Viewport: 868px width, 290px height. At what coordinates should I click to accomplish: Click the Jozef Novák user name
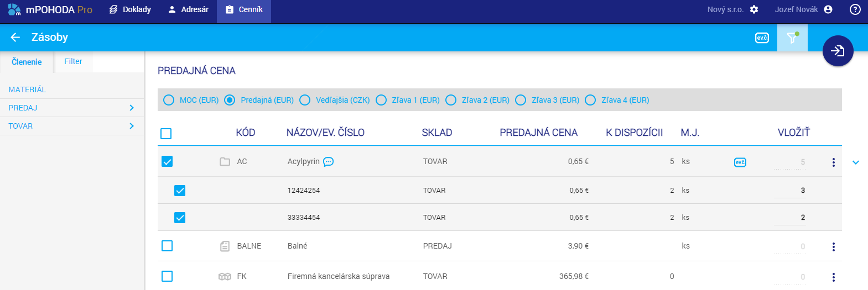(x=796, y=9)
